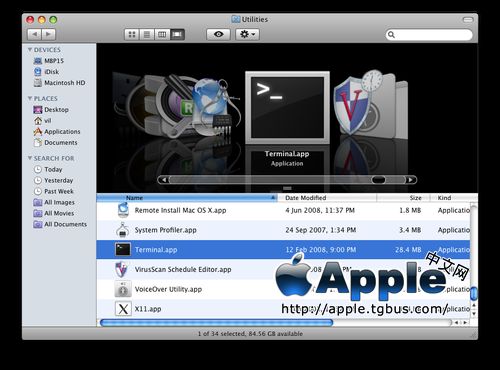Viewport: 500px width, 370px height.
Task: Focus the Finder search field
Action: point(429,35)
